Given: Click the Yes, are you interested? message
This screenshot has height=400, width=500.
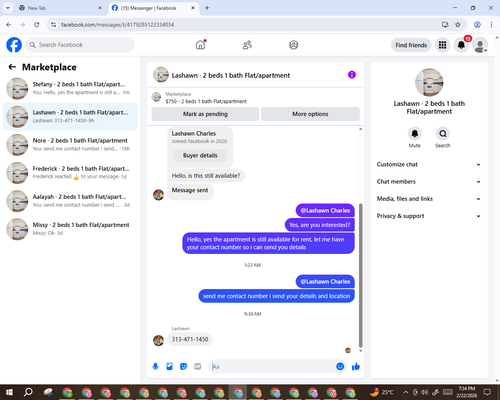Looking at the screenshot, I should coord(320,225).
